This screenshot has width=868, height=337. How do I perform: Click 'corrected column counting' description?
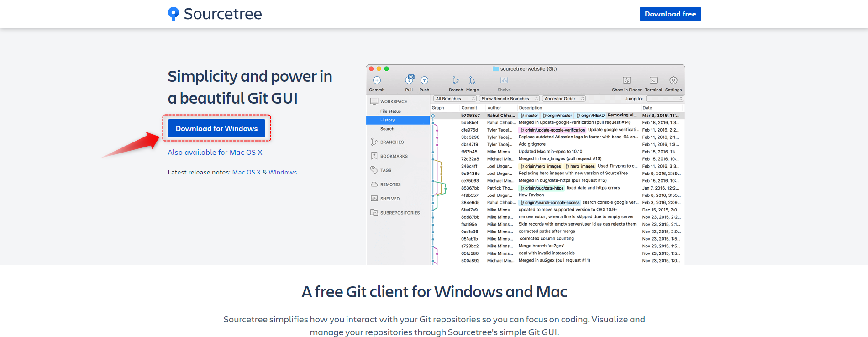click(547, 239)
